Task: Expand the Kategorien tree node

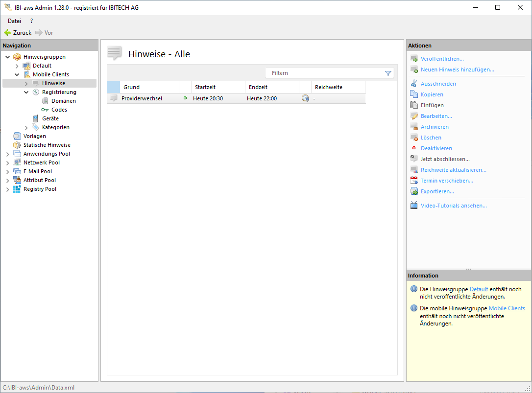Action: click(x=26, y=128)
